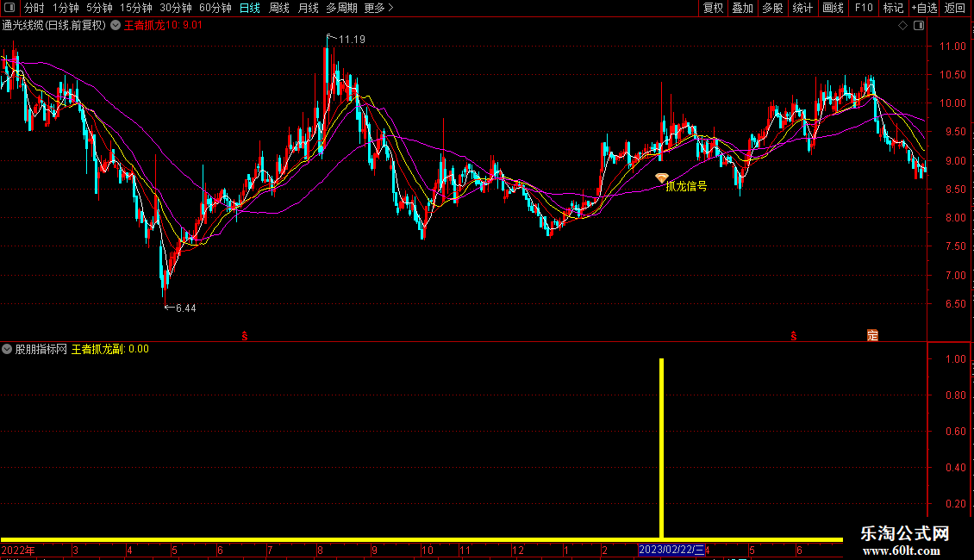Open the 多股 multi-stock view
This screenshot has width=974, height=560.
click(772, 8)
